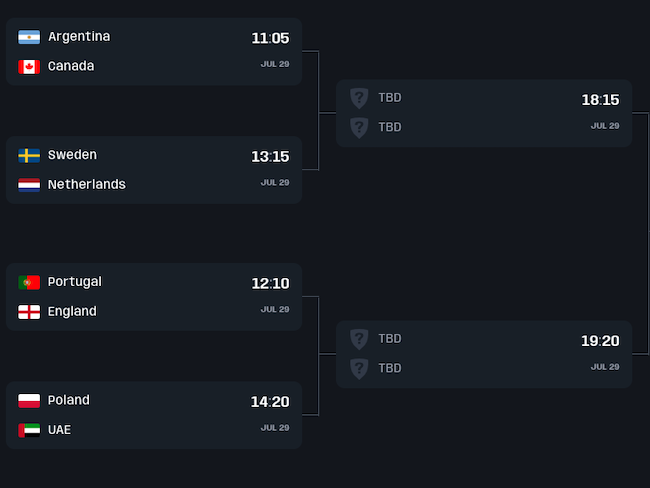Screen dimensions: 650x488
Task: Open the 19:20 semifinal match time
Action: pos(600,341)
